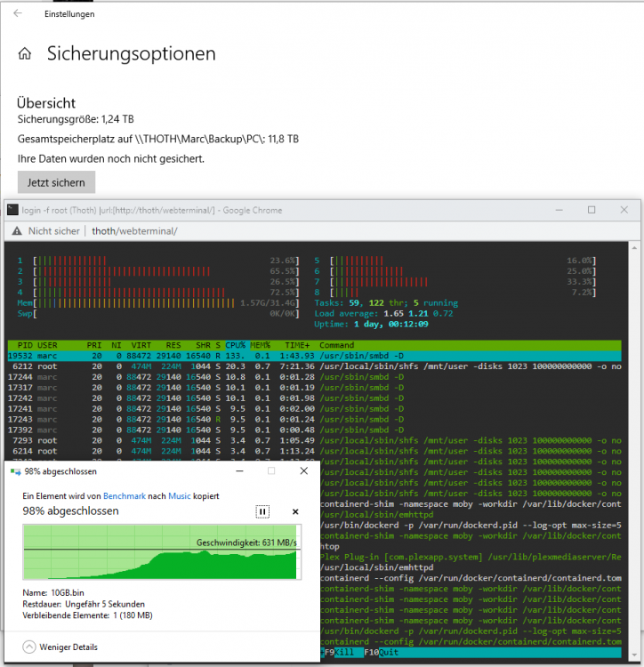The image size is (644, 667).
Task: Select process 19532 smbd row
Action: [314, 356]
